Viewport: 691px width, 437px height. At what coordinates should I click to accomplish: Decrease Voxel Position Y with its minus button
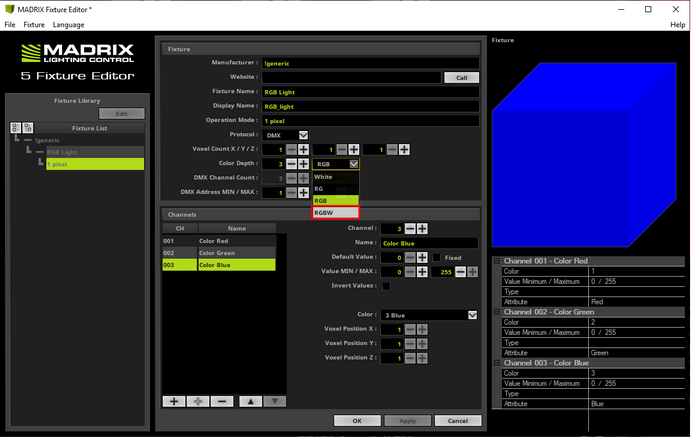point(410,344)
